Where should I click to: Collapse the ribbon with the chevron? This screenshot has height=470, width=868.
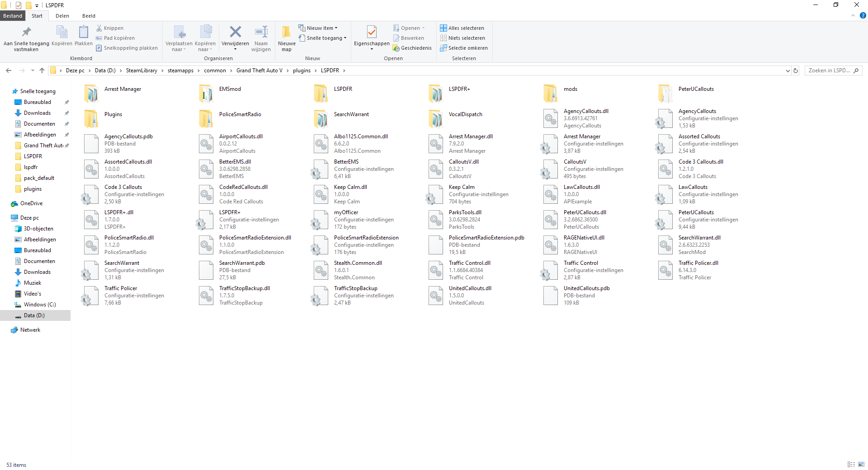point(853,15)
